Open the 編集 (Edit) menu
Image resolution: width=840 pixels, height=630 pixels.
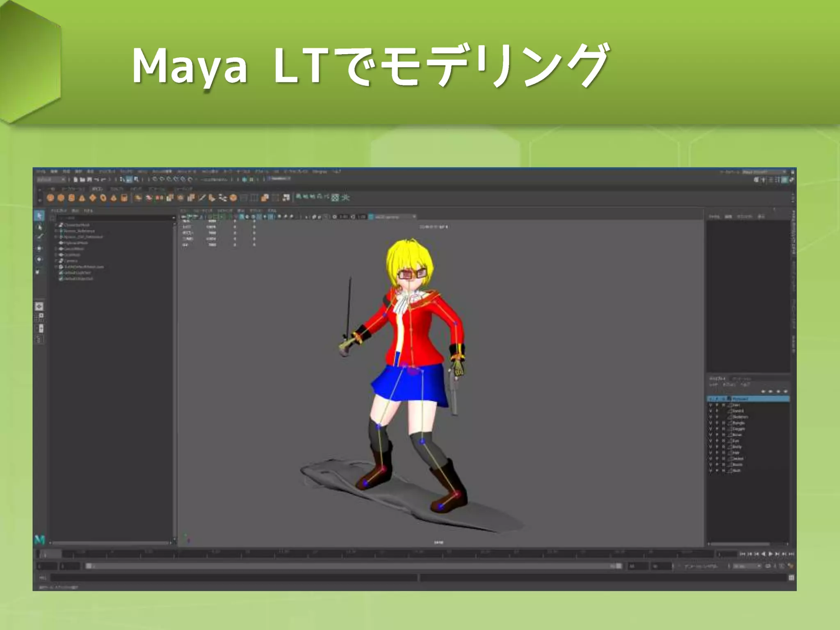point(54,171)
